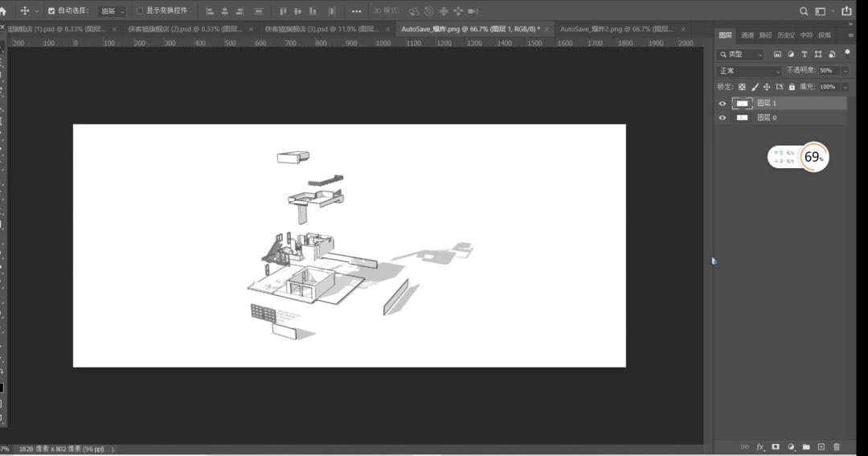The image size is (868, 456).
Task: Open the search magnifier icon at top right
Action: [804, 11]
